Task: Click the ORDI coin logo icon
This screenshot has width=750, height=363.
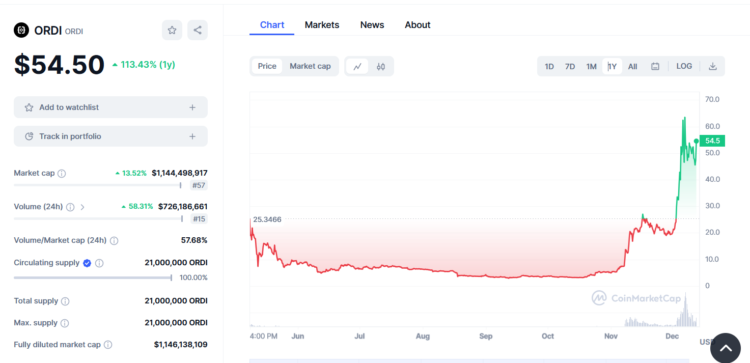Action: tap(21, 30)
